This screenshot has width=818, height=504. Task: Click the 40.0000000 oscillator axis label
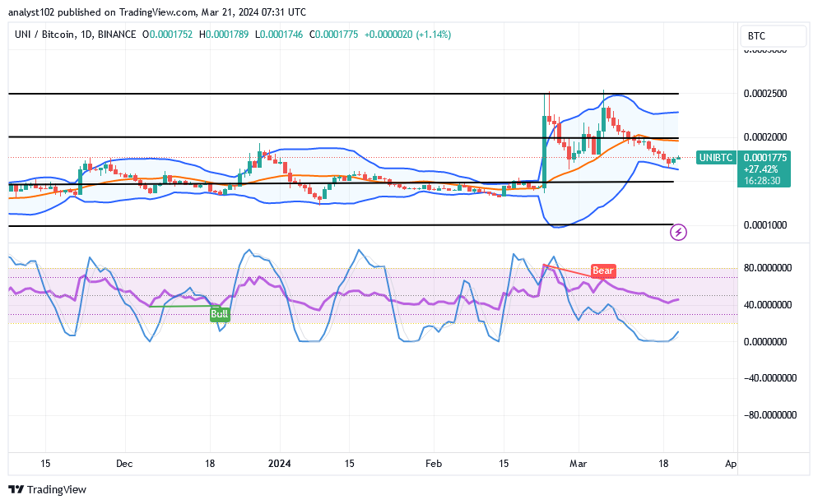coord(768,304)
